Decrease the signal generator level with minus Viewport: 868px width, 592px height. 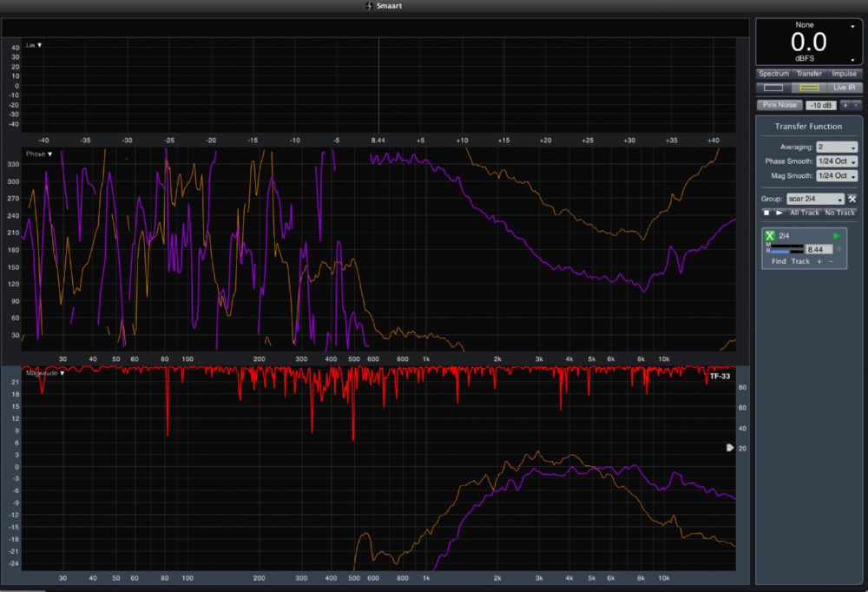[855, 105]
